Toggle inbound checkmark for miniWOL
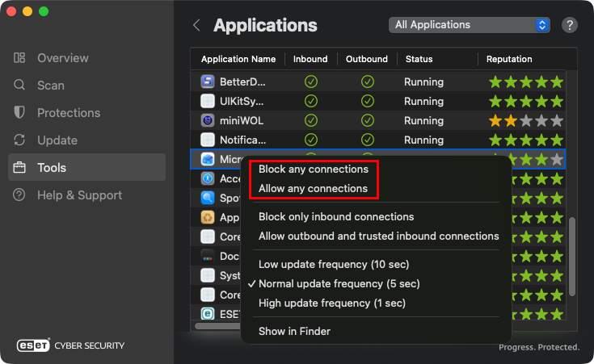 tap(311, 120)
